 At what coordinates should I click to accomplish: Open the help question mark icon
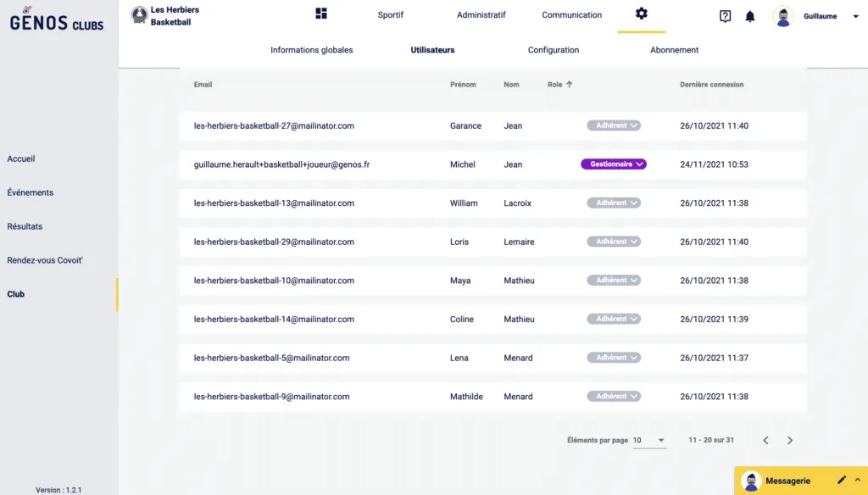(x=725, y=16)
